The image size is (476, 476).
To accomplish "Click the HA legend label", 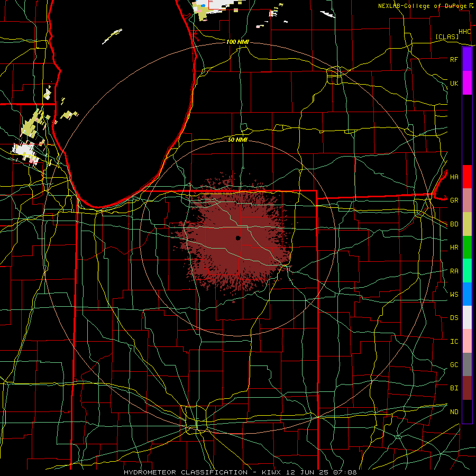I will 454,177.
